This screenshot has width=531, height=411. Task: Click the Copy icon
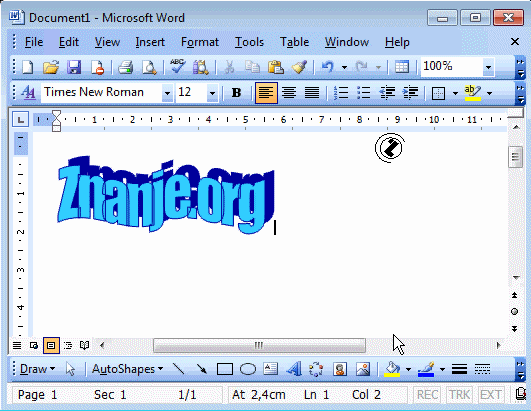[252, 67]
